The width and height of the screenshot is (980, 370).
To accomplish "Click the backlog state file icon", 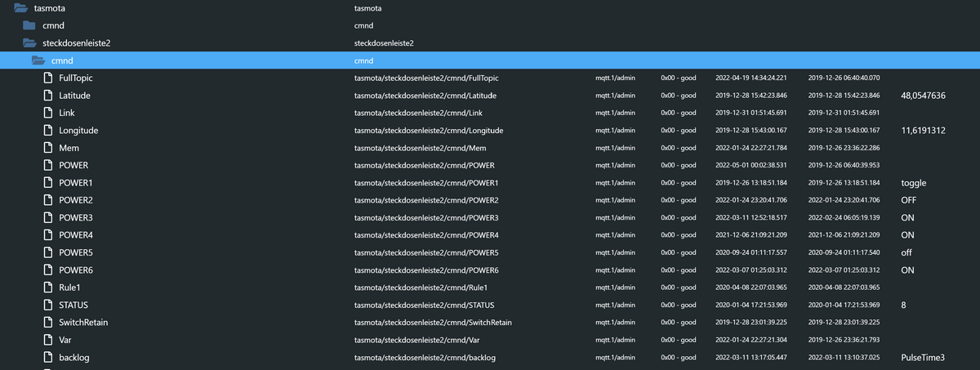I will pyautogui.click(x=48, y=358).
